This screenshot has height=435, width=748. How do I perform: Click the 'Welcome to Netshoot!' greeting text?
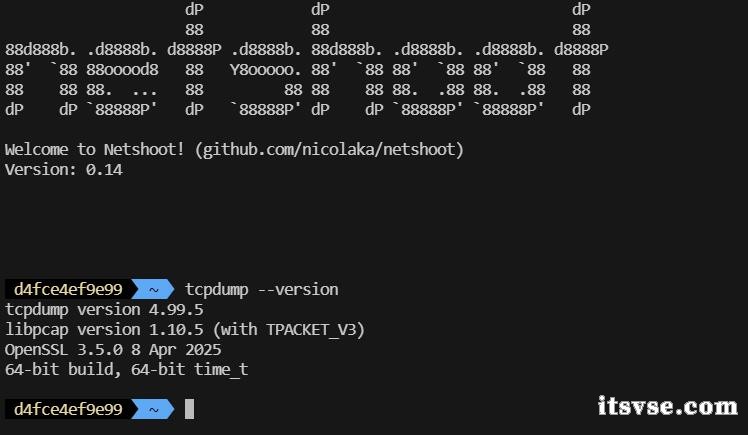coord(94,150)
